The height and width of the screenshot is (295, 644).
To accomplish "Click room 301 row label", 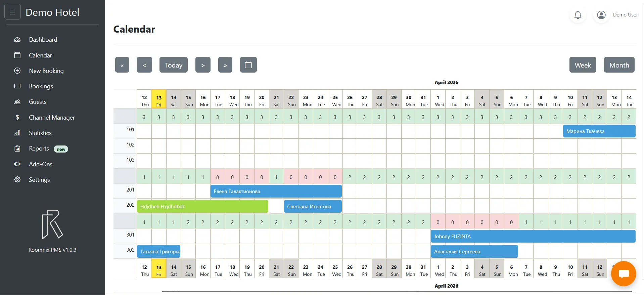I will (x=130, y=235).
